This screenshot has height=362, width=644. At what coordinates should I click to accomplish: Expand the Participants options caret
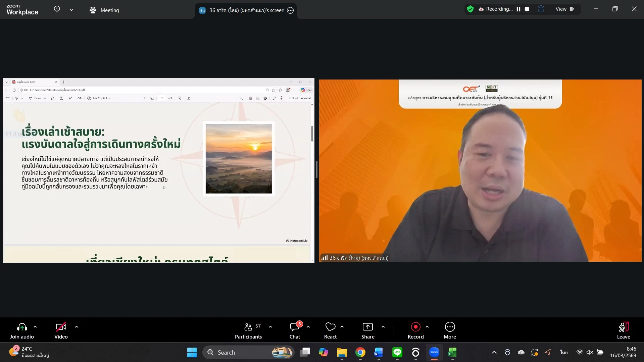tap(270, 327)
